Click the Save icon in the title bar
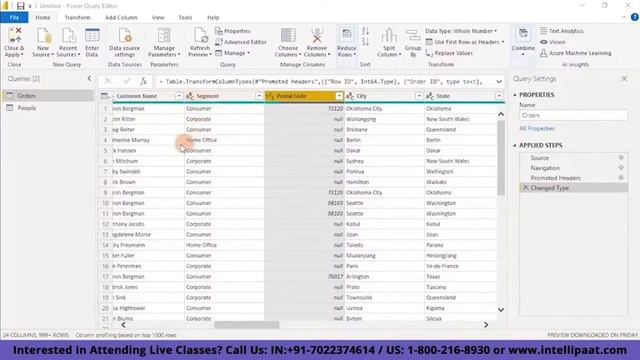Viewport: 640px width, 360px height. pyautogui.click(x=20, y=6)
